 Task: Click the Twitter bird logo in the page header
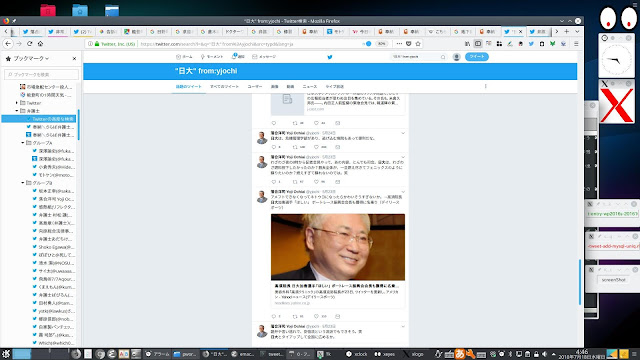330,57
